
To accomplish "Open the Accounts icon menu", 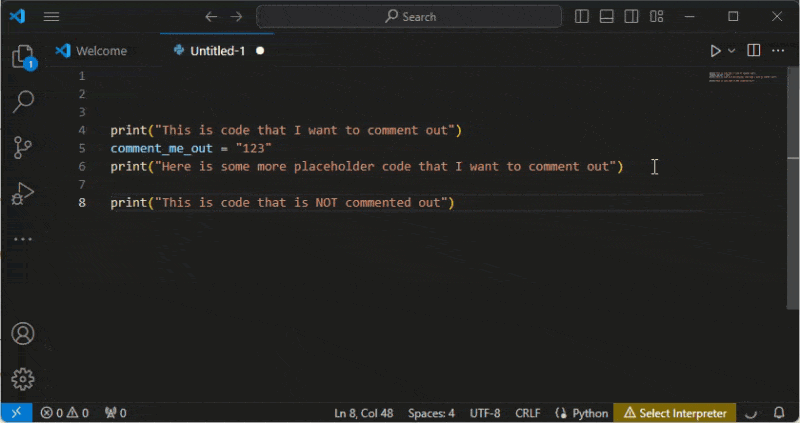I will (x=22, y=334).
